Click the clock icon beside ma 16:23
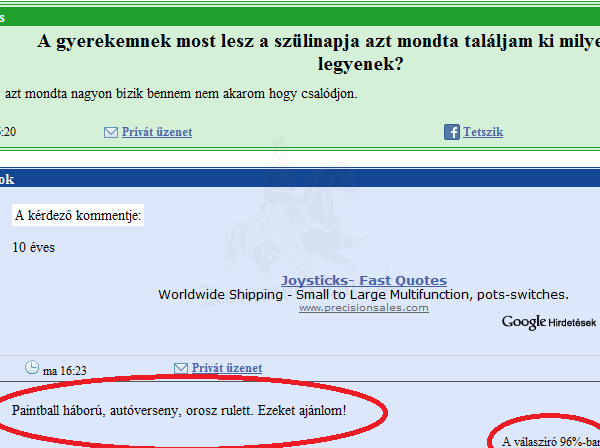 (x=32, y=367)
